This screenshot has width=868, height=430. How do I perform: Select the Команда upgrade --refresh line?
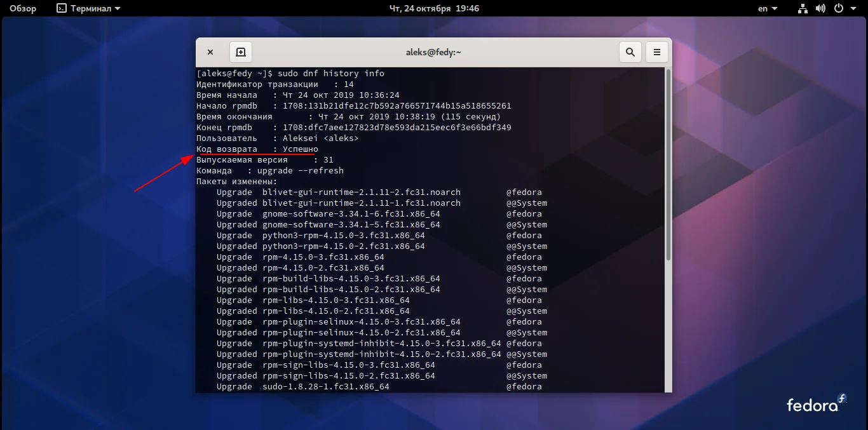coord(270,170)
